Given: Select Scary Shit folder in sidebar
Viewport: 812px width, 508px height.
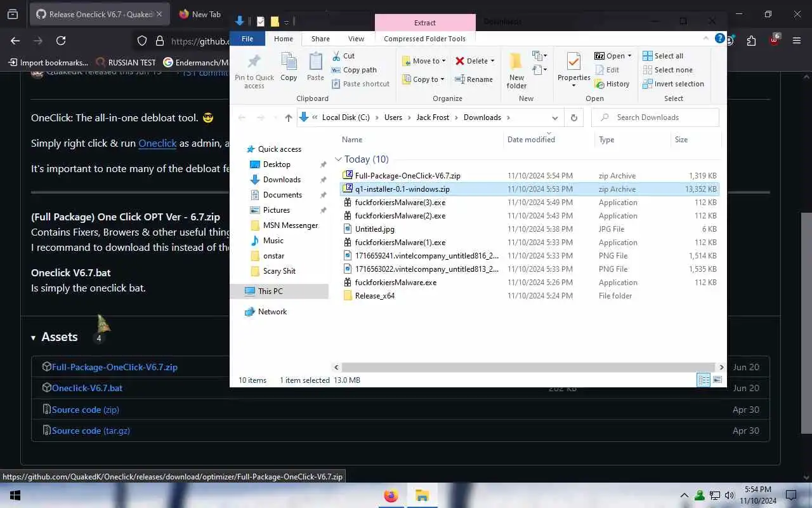Looking at the screenshot, I should coord(279,271).
